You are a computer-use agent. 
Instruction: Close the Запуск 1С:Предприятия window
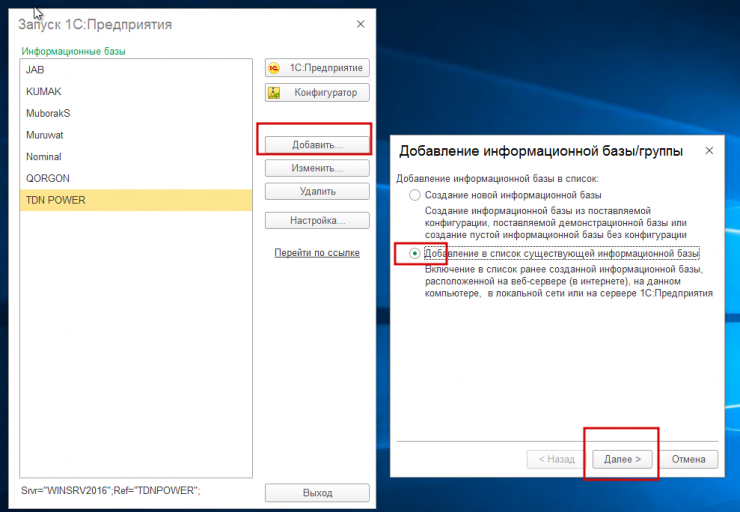click(x=361, y=24)
